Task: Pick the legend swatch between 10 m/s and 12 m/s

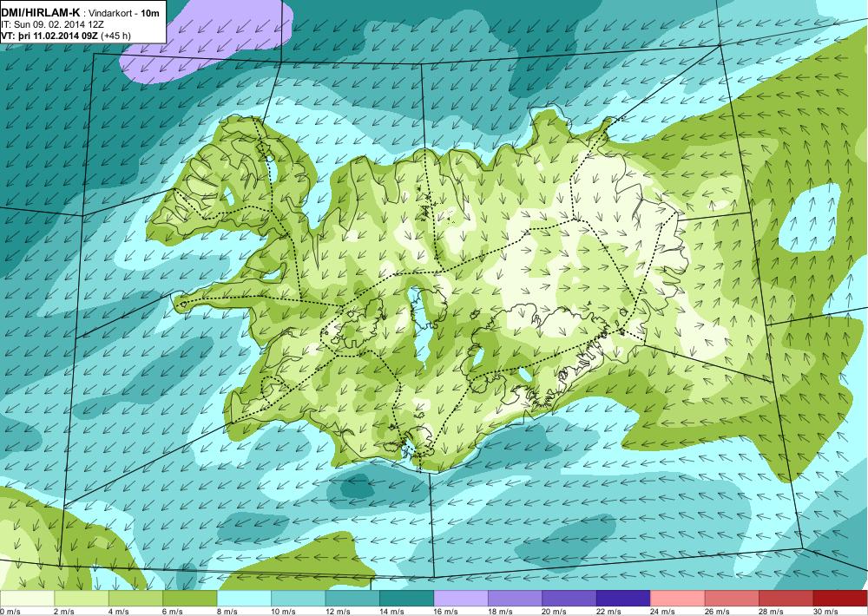Action: [x=299, y=599]
